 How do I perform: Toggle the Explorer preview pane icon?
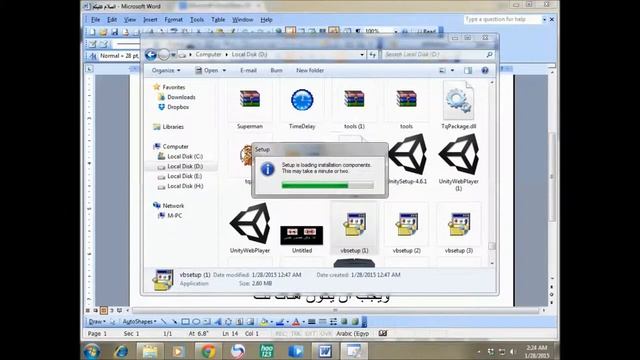468,71
